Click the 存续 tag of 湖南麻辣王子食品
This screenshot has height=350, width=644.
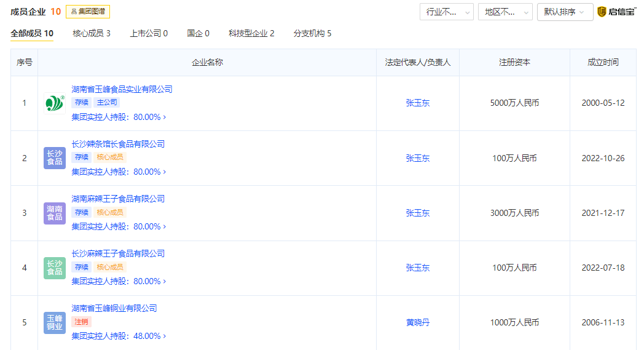pyautogui.click(x=81, y=212)
